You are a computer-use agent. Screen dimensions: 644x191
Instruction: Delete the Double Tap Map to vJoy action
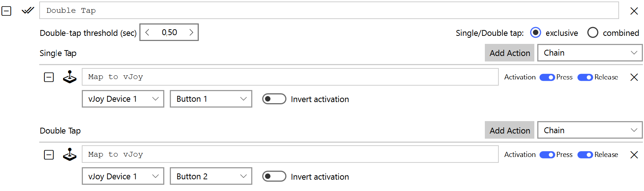(x=634, y=155)
